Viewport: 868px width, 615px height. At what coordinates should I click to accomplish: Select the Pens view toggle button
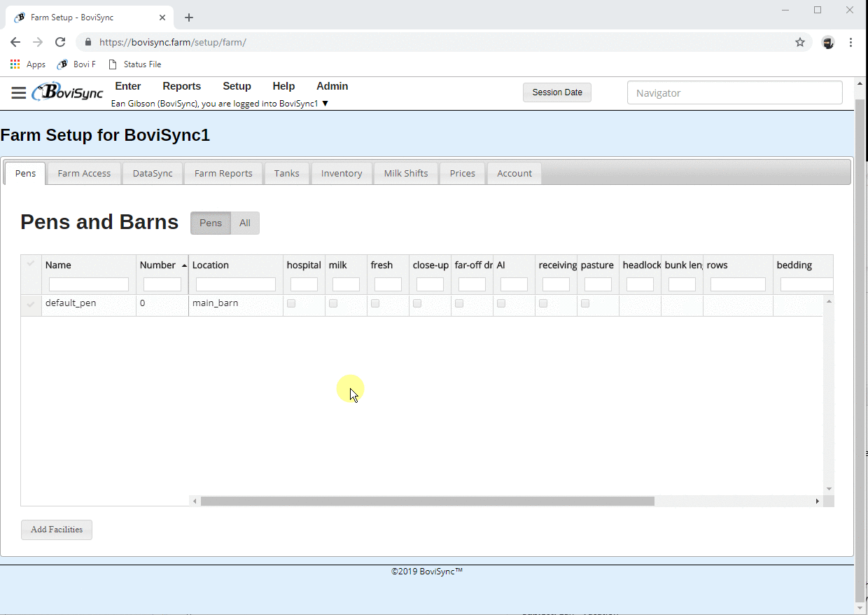pos(211,223)
